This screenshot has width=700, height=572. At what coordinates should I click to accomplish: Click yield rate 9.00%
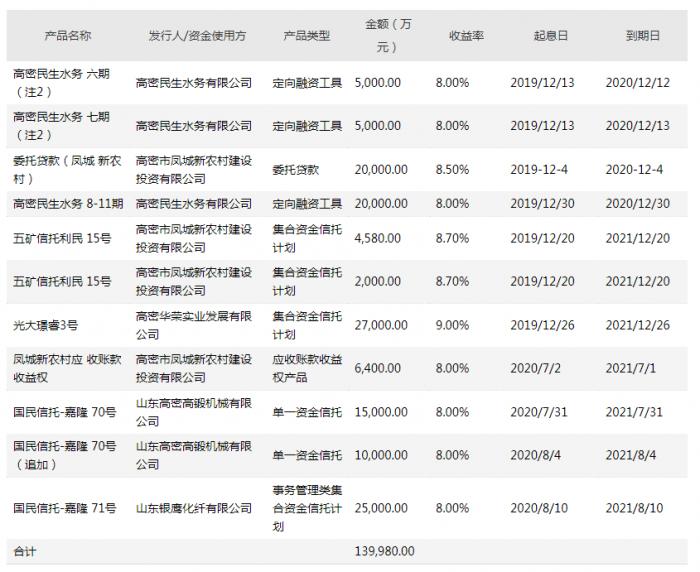click(452, 325)
